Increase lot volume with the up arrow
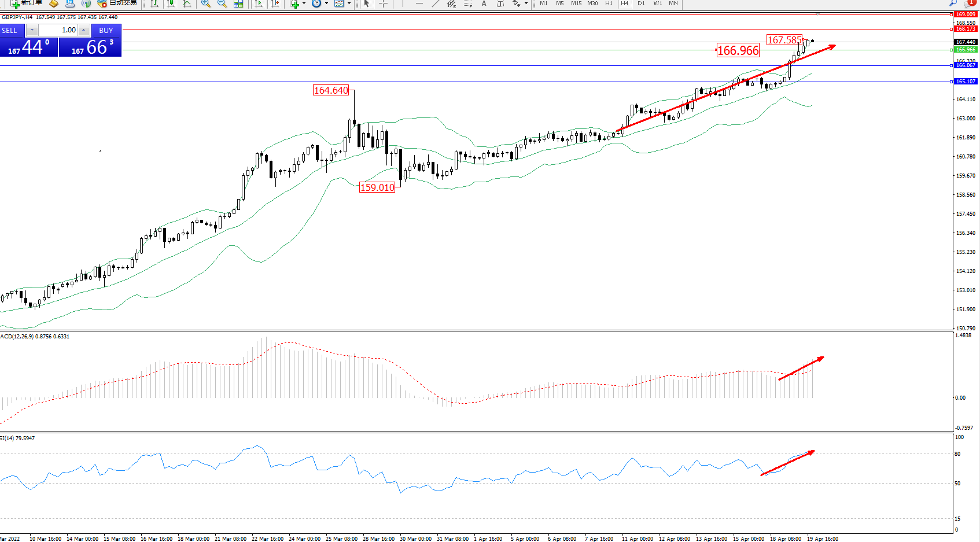980x542 pixels. pos(84,30)
